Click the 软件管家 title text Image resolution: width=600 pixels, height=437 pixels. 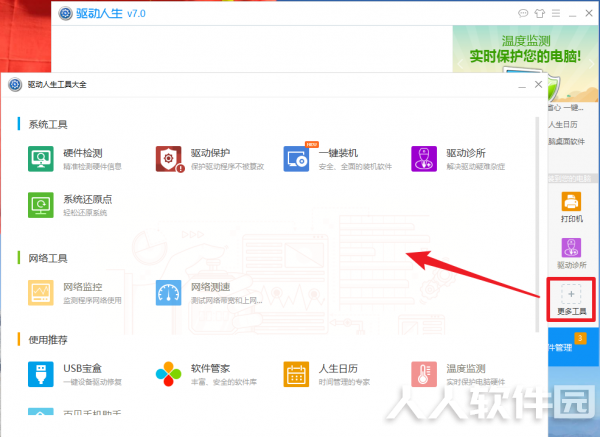pyautogui.click(x=210, y=369)
